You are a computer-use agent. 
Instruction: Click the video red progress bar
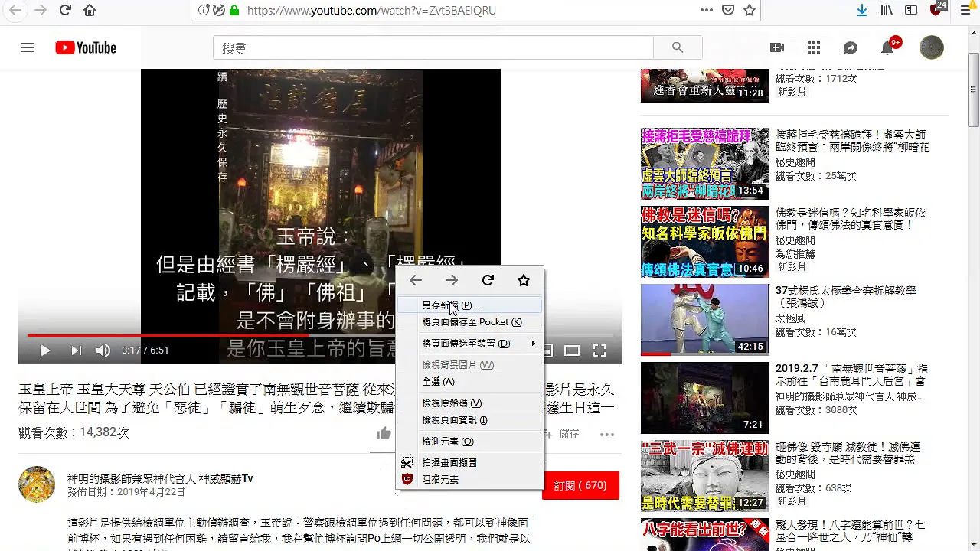(x=168, y=335)
